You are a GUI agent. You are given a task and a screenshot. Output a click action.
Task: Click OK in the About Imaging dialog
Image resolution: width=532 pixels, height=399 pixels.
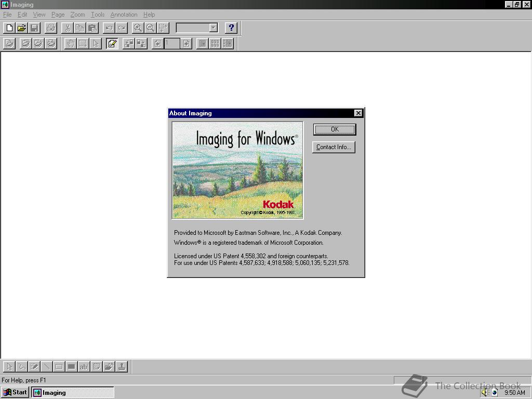click(x=335, y=129)
